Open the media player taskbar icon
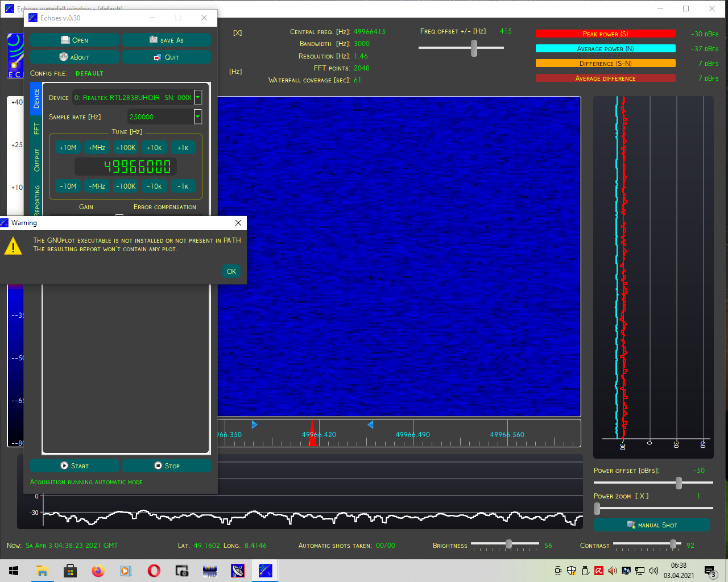Screen dimensions: 728x582 [x=126, y=571]
